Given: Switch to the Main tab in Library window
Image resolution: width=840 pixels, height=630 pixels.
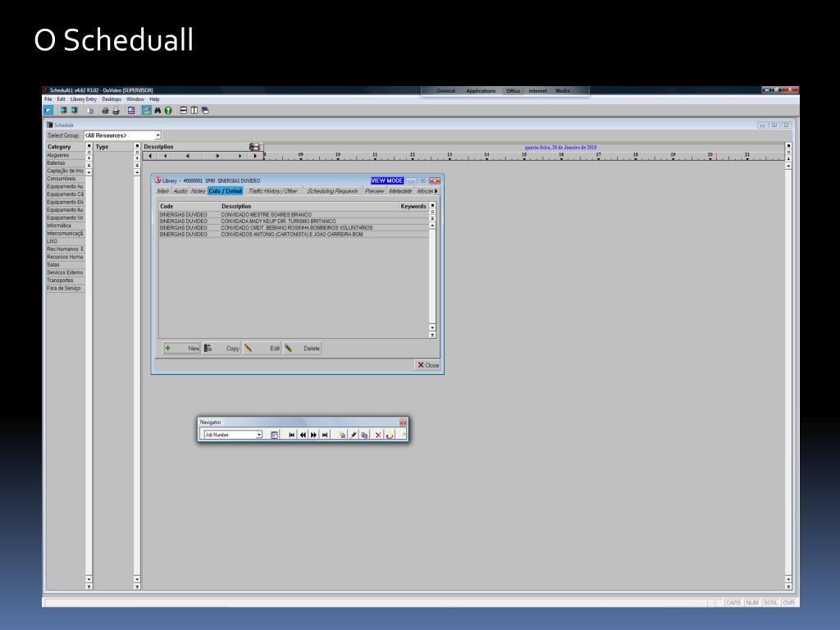Looking at the screenshot, I should point(163,191).
